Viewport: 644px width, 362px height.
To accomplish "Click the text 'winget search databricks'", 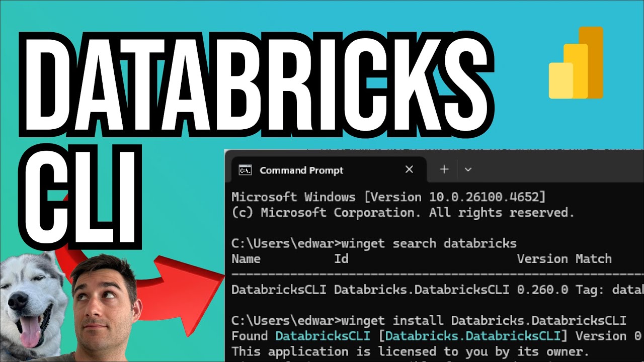I will [x=429, y=244].
